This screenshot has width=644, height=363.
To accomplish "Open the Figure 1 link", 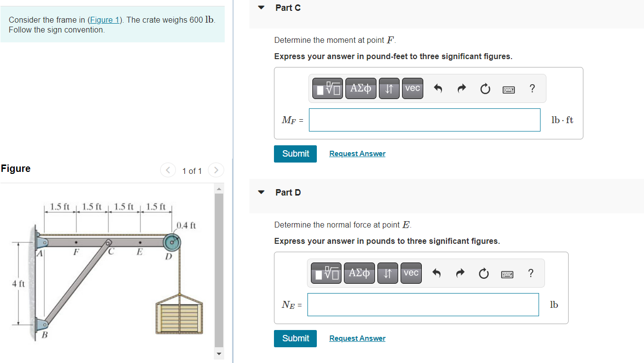I will click(105, 20).
